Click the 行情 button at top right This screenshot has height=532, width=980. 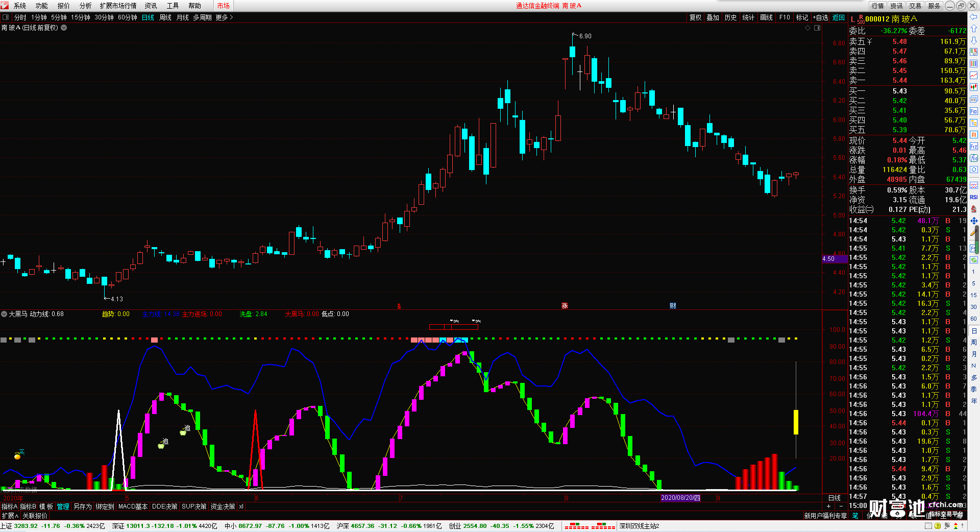click(878, 6)
